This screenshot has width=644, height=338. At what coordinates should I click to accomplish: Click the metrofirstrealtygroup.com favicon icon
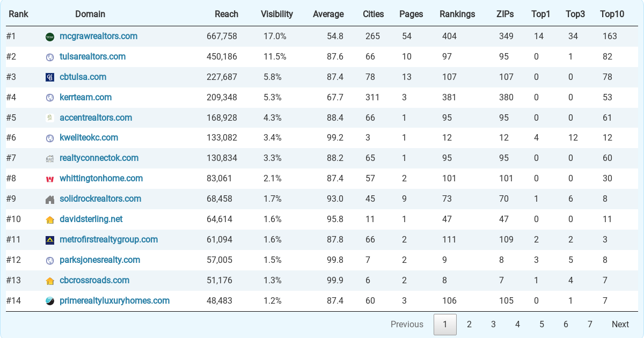(x=50, y=240)
